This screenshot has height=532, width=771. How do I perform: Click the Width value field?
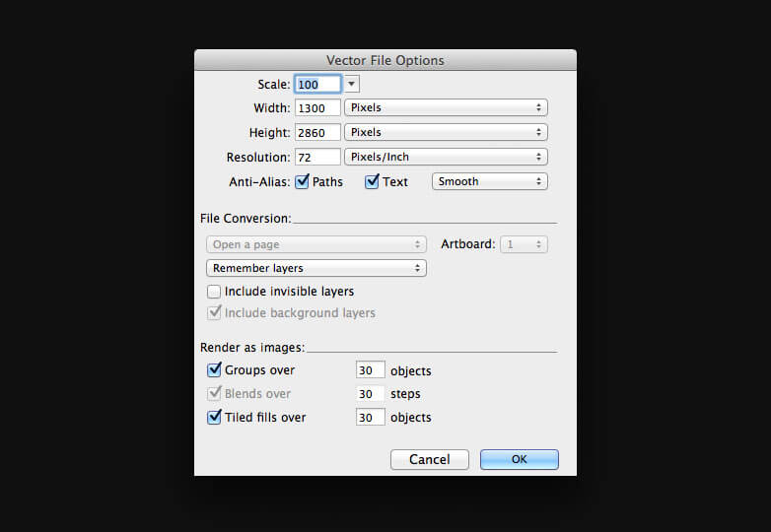pyautogui.click(x=317, y=107)
